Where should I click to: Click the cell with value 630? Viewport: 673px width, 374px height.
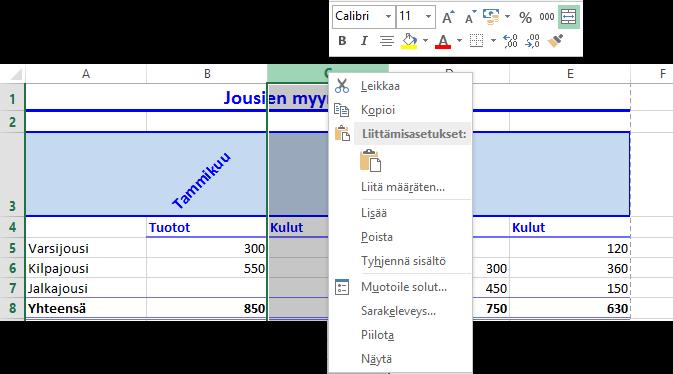(x=570, y=308)
